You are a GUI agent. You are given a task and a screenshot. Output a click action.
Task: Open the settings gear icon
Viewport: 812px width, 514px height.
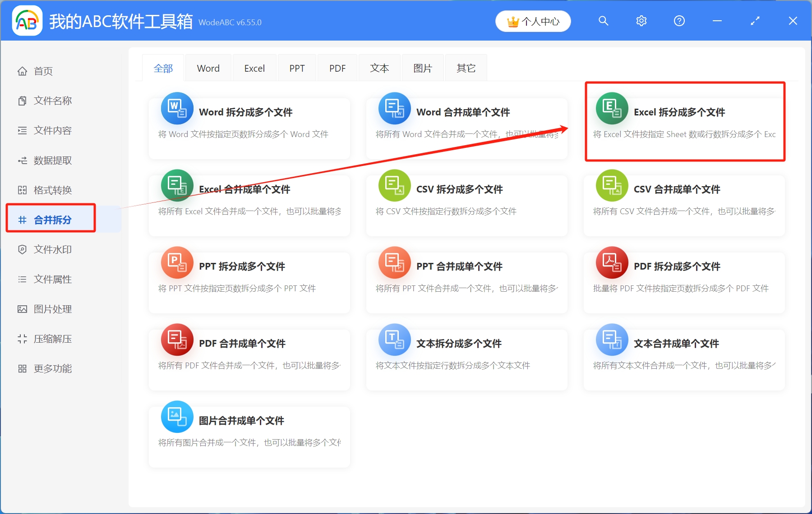(x=641, y=21)
